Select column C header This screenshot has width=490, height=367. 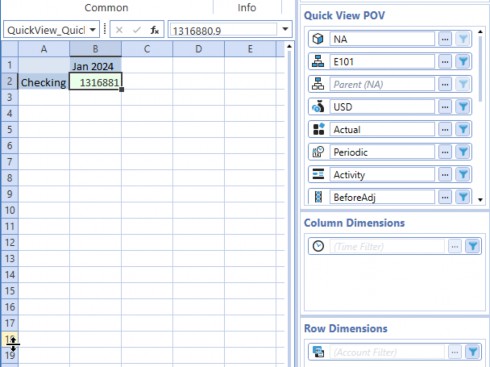(x=147, y=49)
